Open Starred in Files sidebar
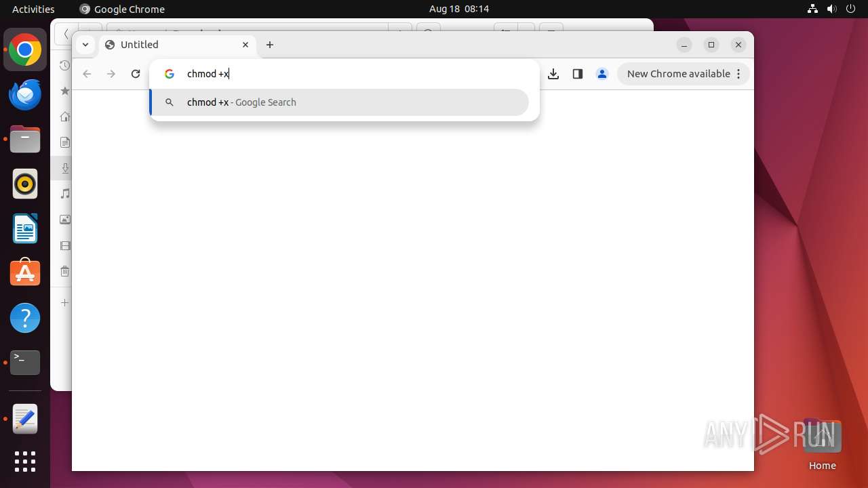The image size is (868, 488). tap(64, 91)
